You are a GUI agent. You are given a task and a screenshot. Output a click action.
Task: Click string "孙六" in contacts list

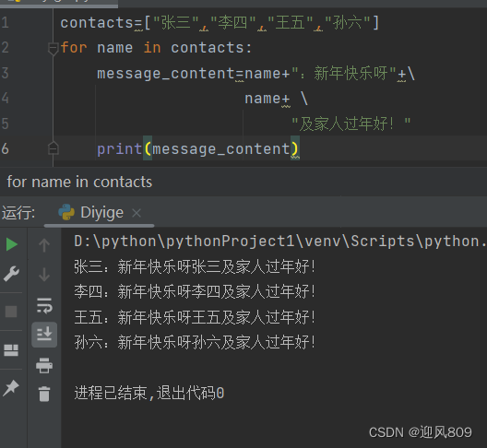(x=348, y=23)
